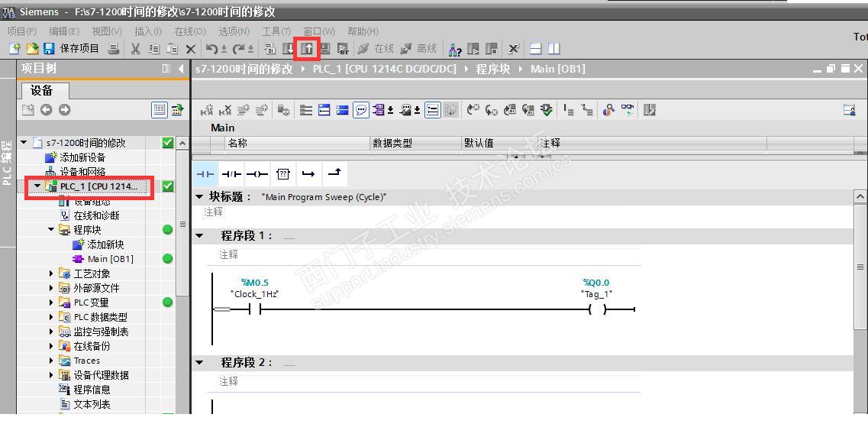Click the Open project folder icon

pos(32,49)
